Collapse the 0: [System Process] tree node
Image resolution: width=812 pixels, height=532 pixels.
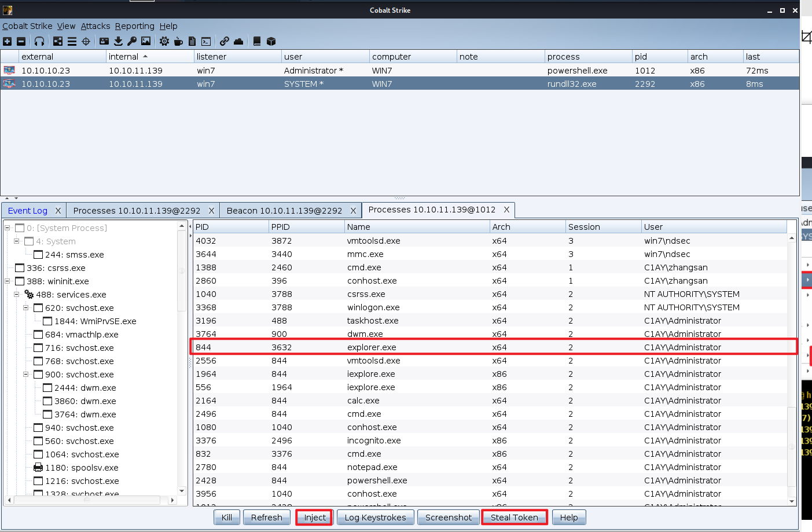coord(8,228)
